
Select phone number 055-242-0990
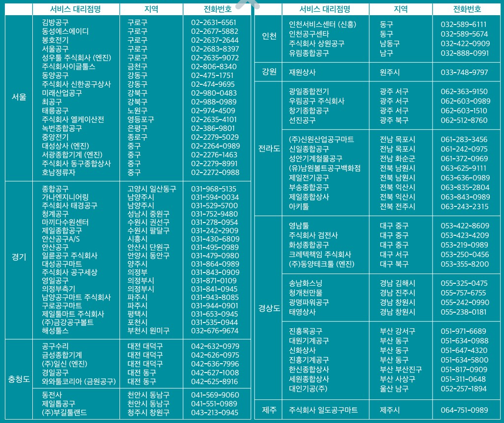465,302
